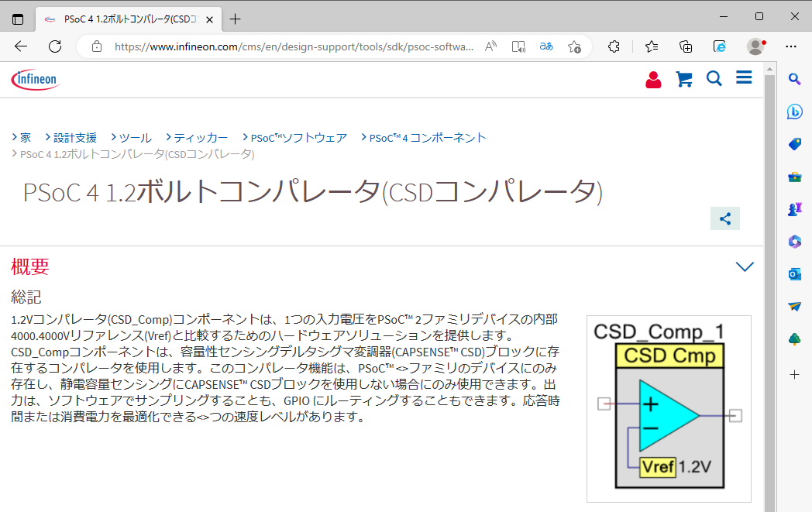The width and height of the screenshot is (812, 512).
Task: Collapse the 概要 section chevron
Action: 745,266
